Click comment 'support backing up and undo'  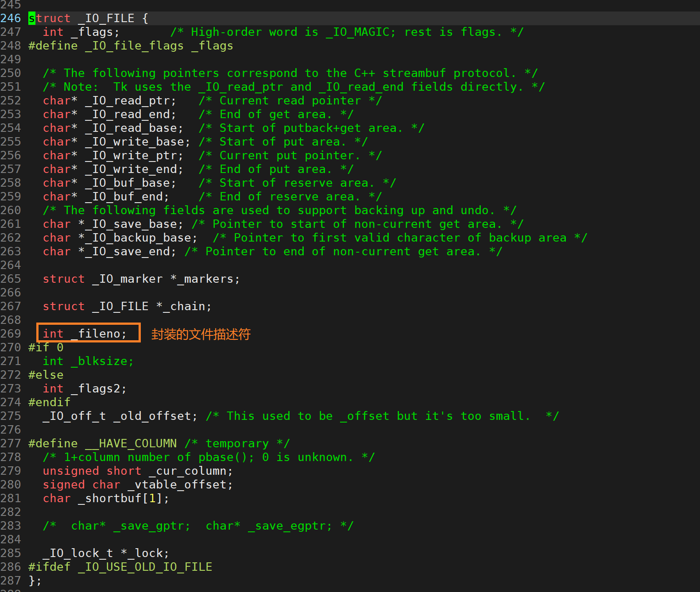(x=279, y=210)
